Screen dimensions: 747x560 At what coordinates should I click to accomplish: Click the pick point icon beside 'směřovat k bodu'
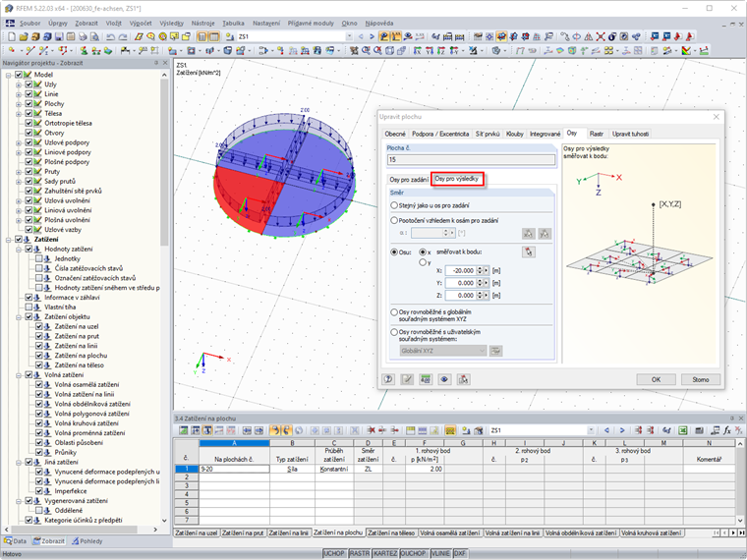click(x=529, y=252)
